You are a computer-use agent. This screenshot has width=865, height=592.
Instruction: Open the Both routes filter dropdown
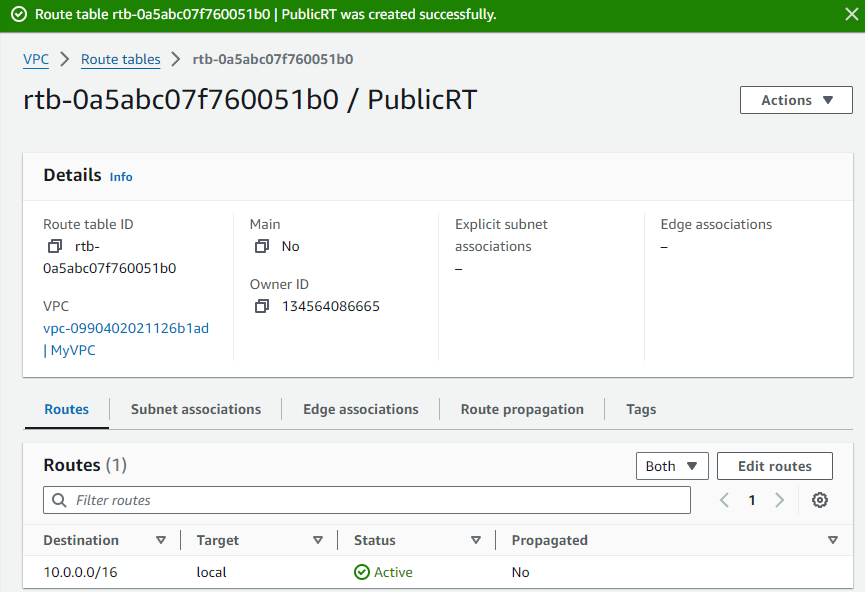click(672, 465)
